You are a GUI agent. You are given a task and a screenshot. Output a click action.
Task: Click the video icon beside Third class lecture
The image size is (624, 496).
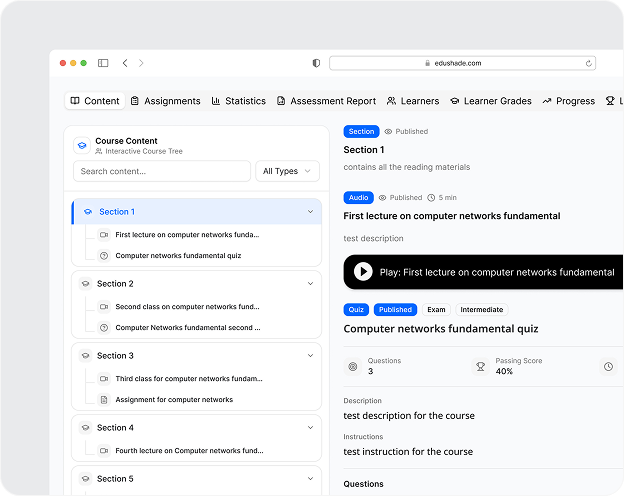pos(104,379)
